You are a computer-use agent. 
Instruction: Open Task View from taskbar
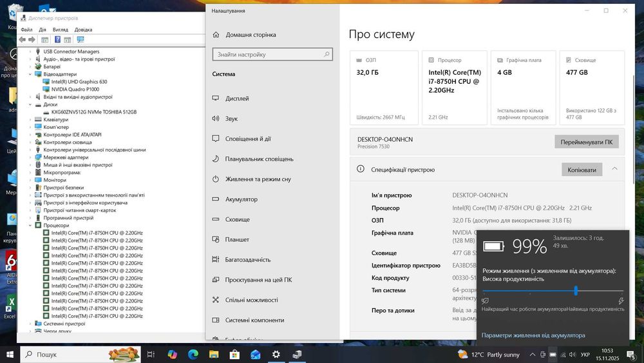151,354
